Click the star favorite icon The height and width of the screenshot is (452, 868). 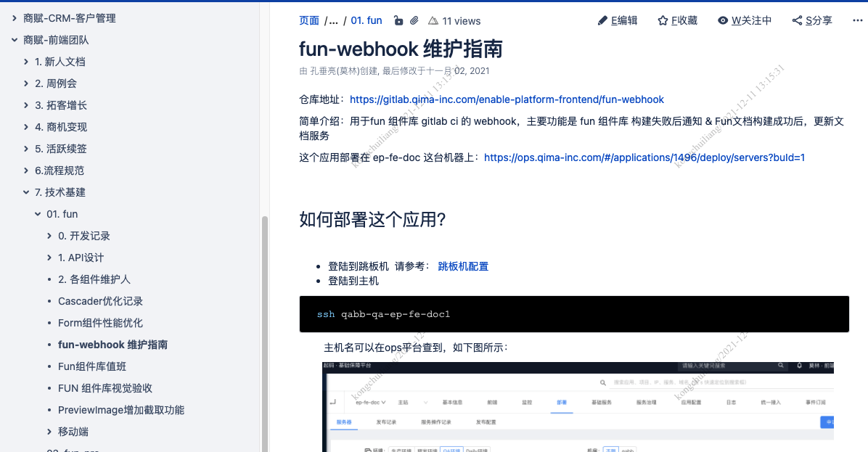pos(663,20)
